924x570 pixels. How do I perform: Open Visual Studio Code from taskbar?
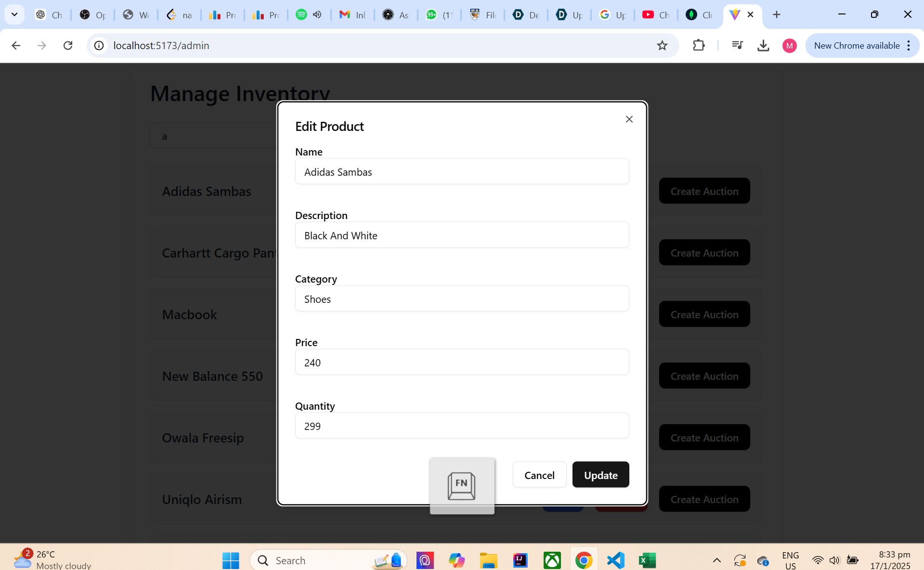615,560
